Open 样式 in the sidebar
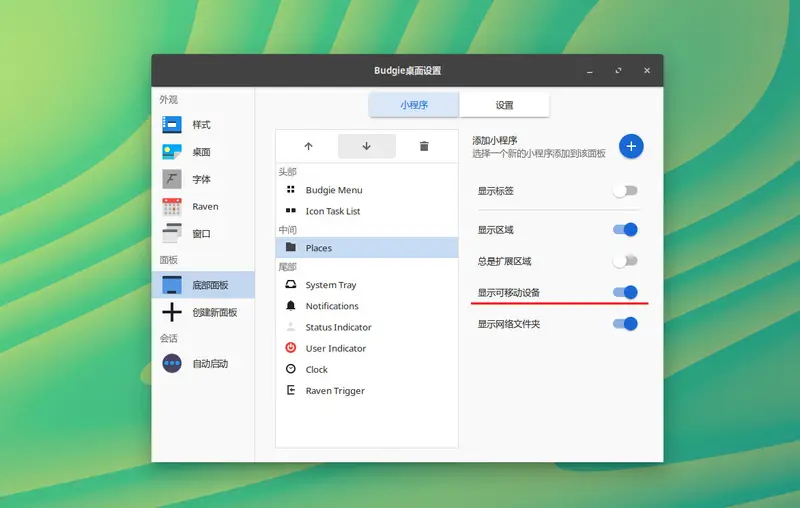800x508 pixels. pos(201,125)
